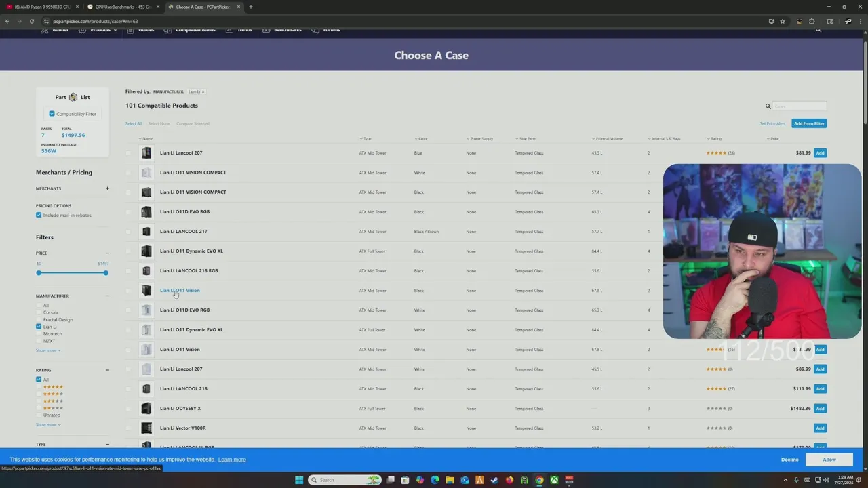The height and width of the screenshot is (488, 868).
Task: Click the Part List box icon
Action: click(x=73, y=97)
